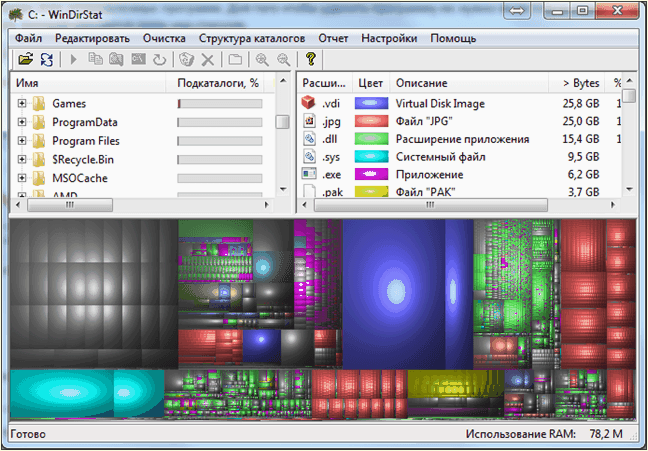Click the green .dll color swatch

tap(371, 139)
